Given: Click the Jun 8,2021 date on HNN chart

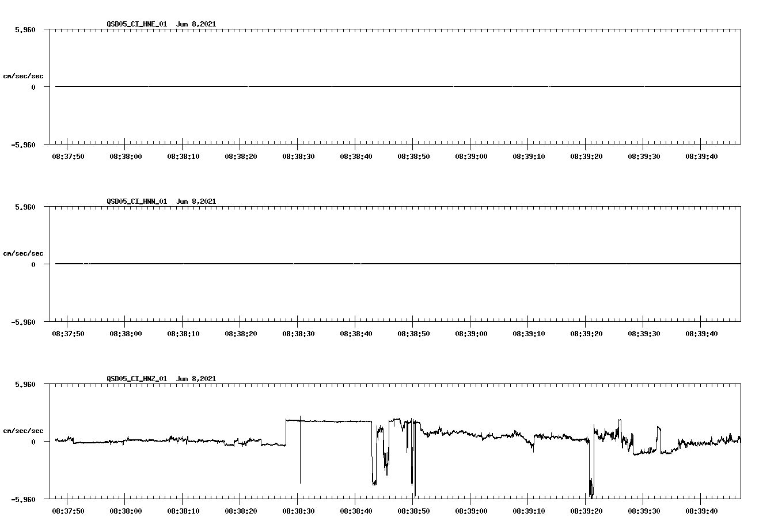Looking at the screenshot, I should (x=196, y=202).
